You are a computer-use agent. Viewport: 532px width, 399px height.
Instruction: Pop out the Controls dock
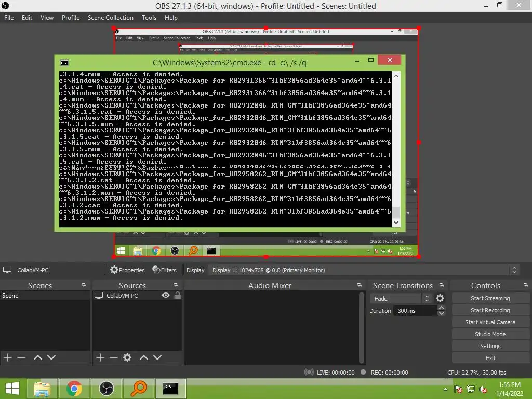point(526,285)
